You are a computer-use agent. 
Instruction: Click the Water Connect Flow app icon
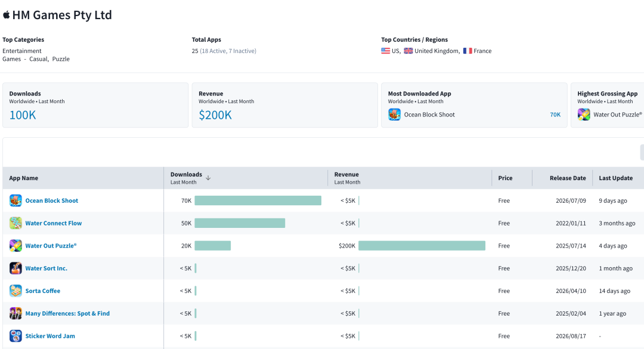pos(16,223)
